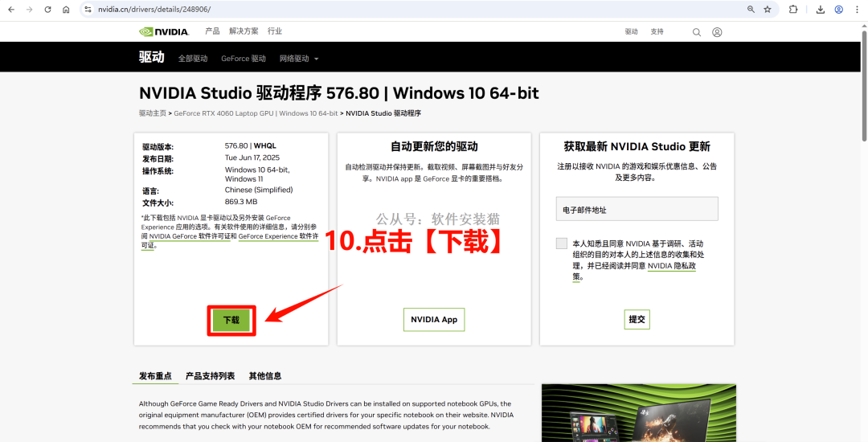Select 全部驱动 in black nav bar
Image resolution: width=868 pixels, height=442 pixels.
click(193, 59)
